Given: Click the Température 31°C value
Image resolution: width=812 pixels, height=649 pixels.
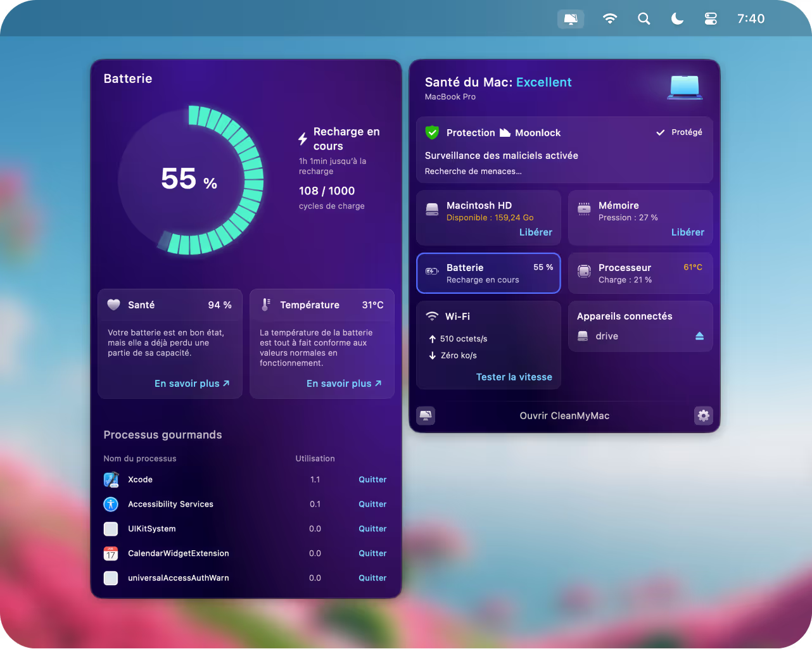Looking at the screenshot, I should click(373, 305).
